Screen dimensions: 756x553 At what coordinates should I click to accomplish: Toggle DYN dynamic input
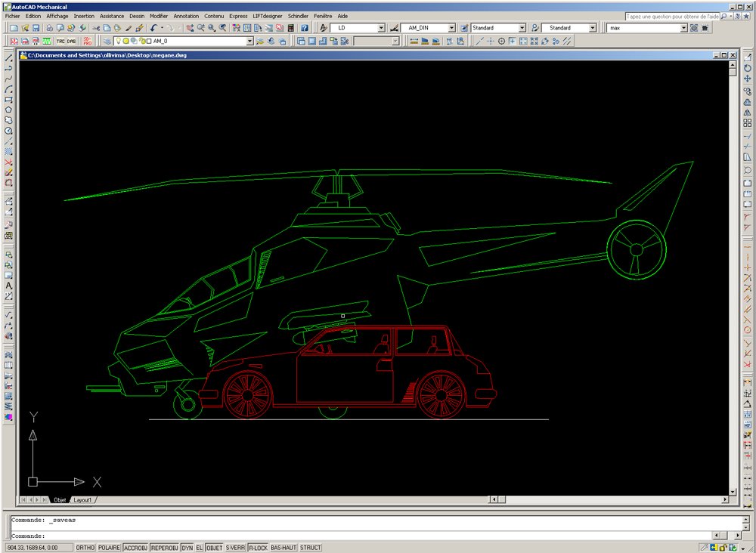[x=187, y=548]
